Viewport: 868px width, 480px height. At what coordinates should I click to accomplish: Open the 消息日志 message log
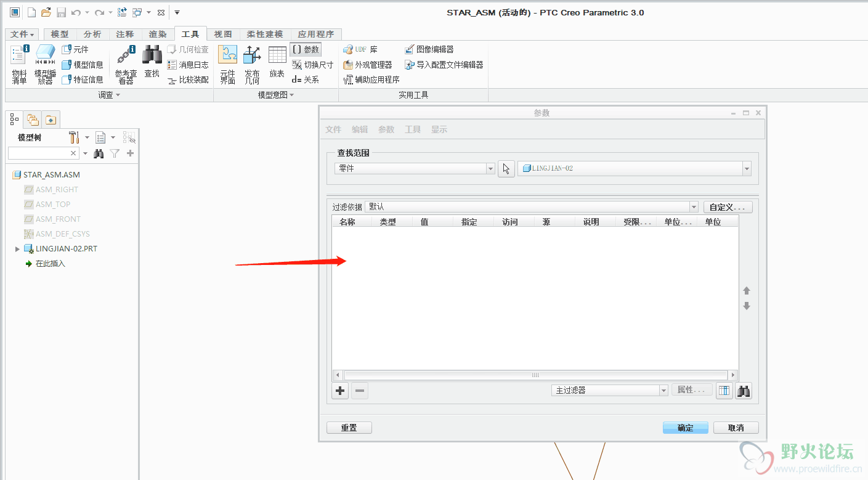click(x=188, y=65)
